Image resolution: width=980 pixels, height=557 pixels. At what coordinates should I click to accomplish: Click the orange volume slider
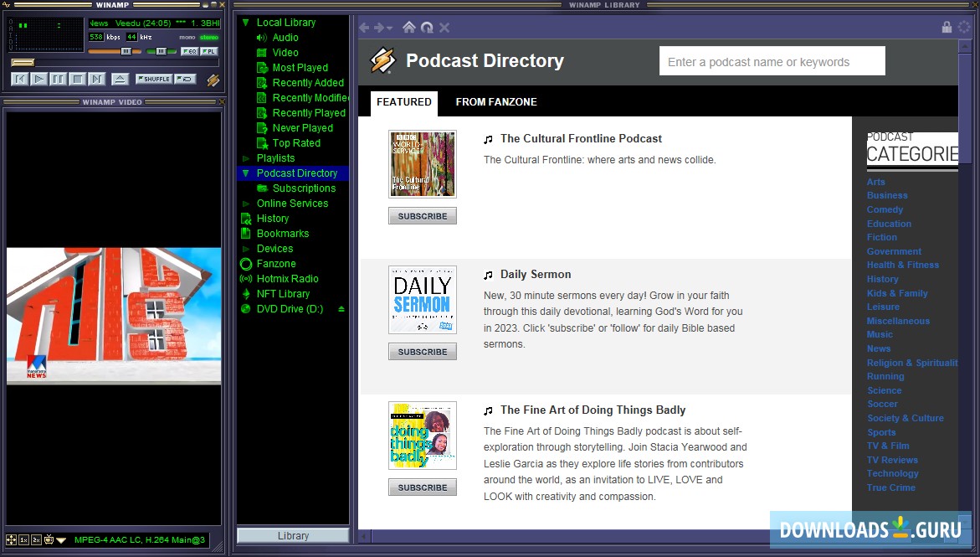(x=114, y=51)
